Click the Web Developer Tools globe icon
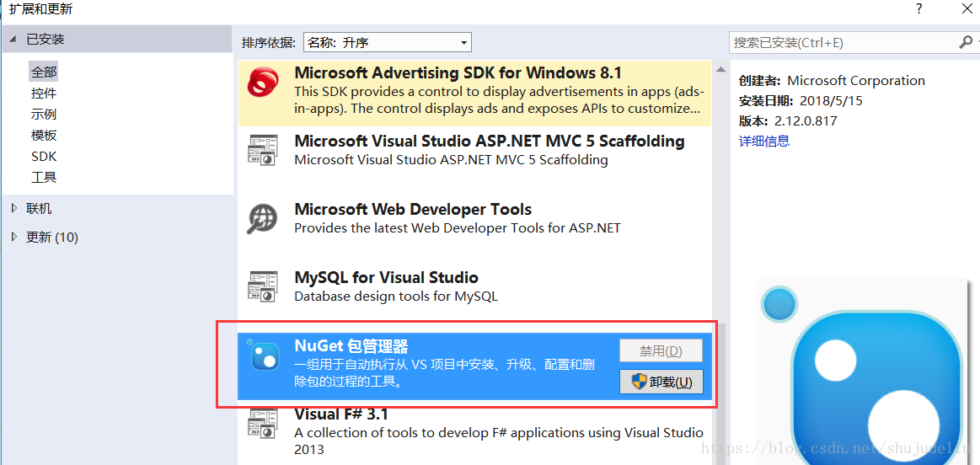 point(263,219)
